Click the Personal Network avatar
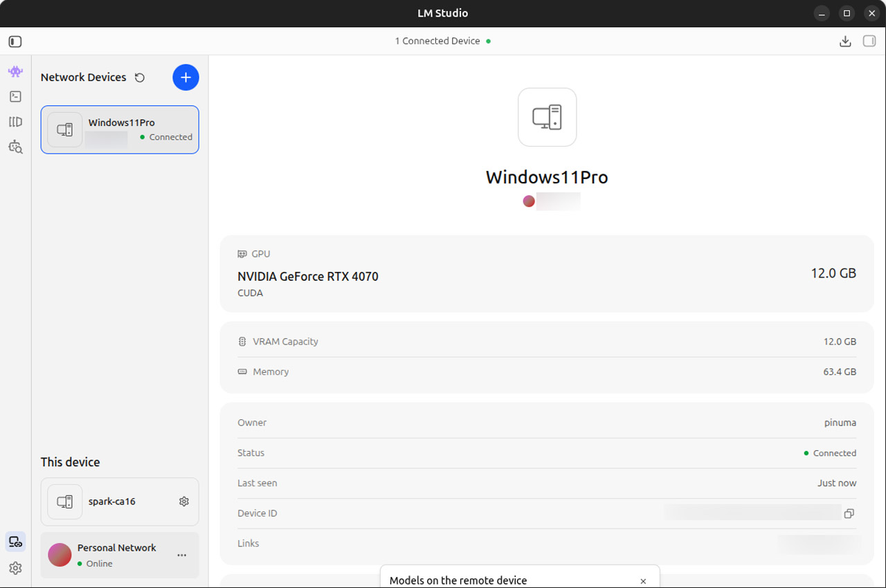The height and width of the screenshot is (588, 886). point(60,555)
